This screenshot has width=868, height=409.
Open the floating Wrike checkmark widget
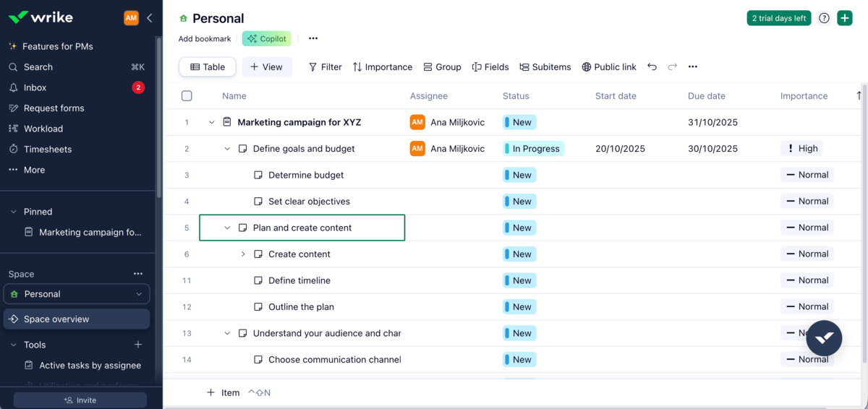(824, 338)
